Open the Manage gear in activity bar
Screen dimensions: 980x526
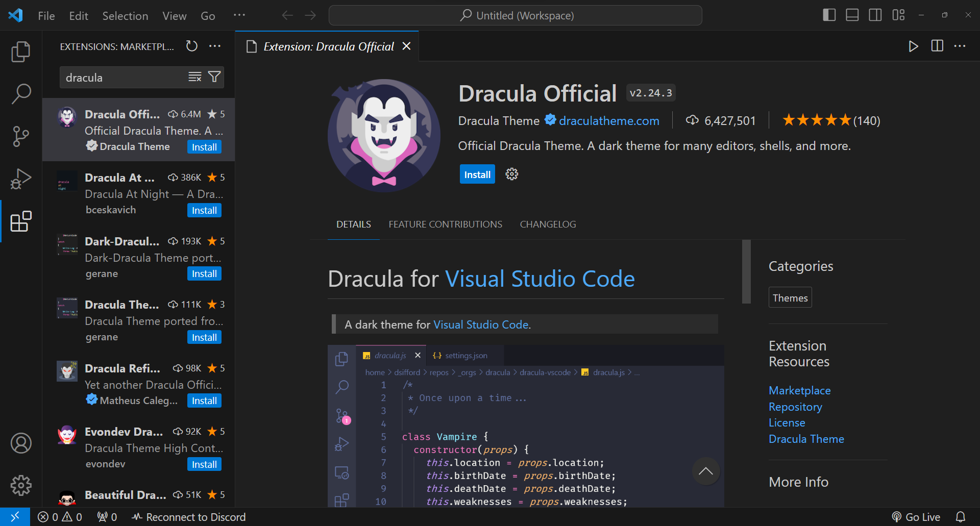(x=21, y=485)
